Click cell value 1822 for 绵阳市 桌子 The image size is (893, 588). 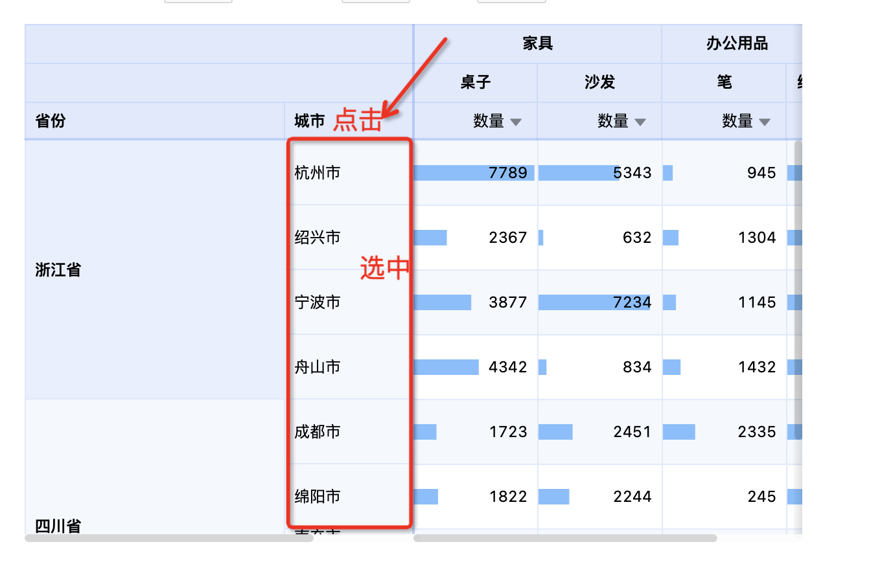(508, 497)
